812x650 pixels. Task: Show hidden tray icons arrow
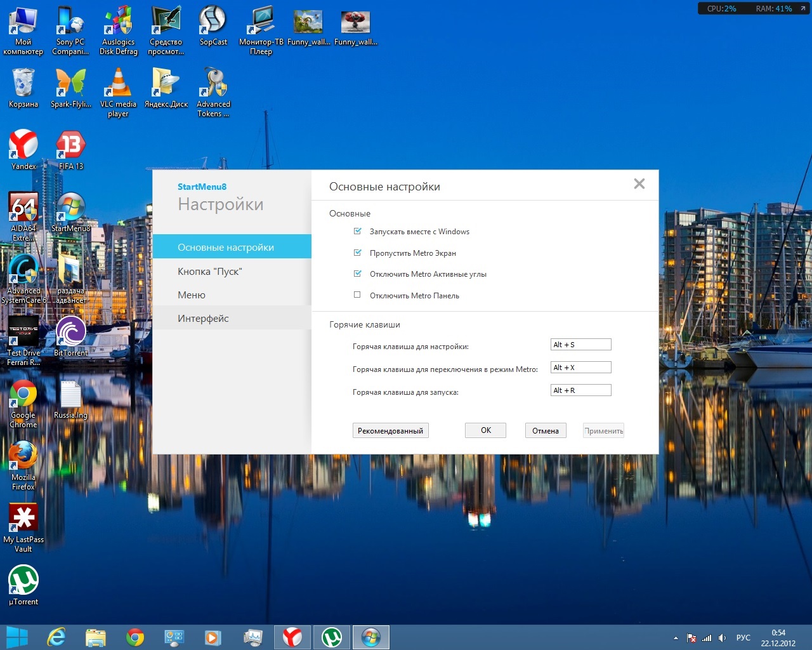676,638
